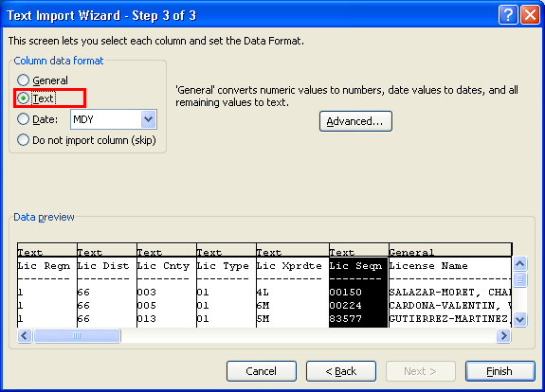Click horizontal scroll left arrow
545x392 pixels.
25,336
